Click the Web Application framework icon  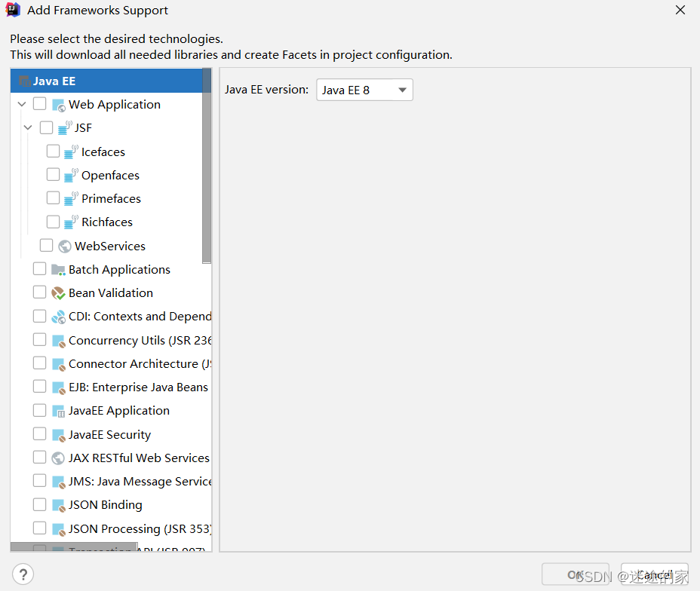[x=59, y=106]
